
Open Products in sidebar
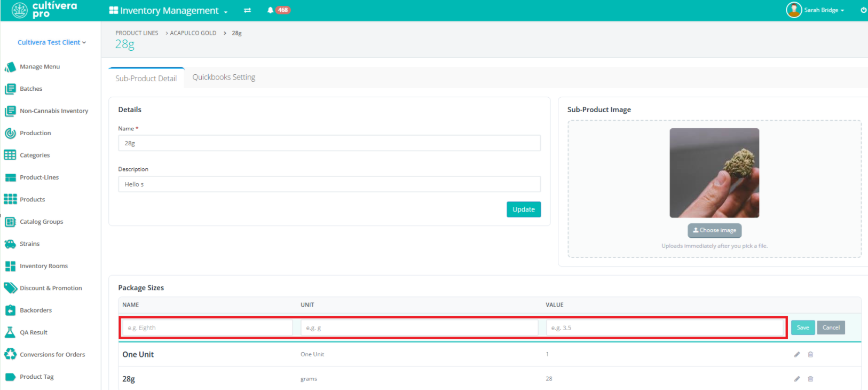point(33,199)
